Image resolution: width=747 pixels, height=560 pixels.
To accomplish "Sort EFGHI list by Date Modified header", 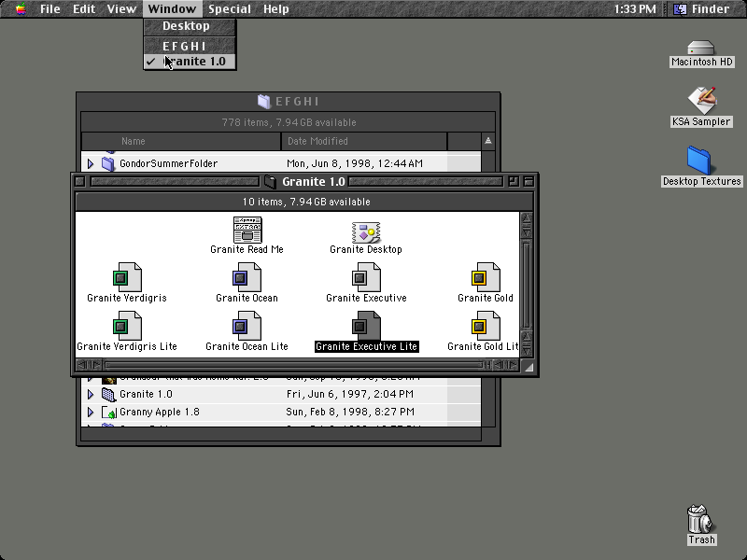I will 364,141.
